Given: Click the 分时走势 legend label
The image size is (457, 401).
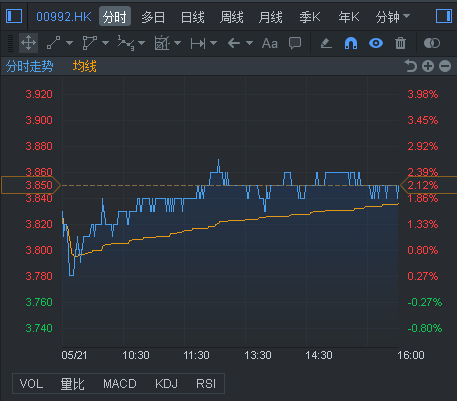Looking at the screenshot, I should click(29, 66).
